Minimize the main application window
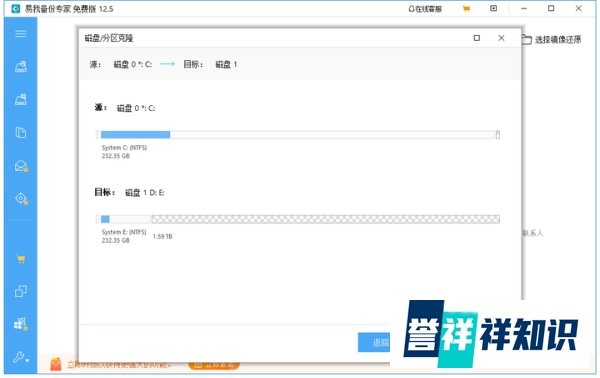This screenshot has width=600, height=378. click(x=524, y=8)
